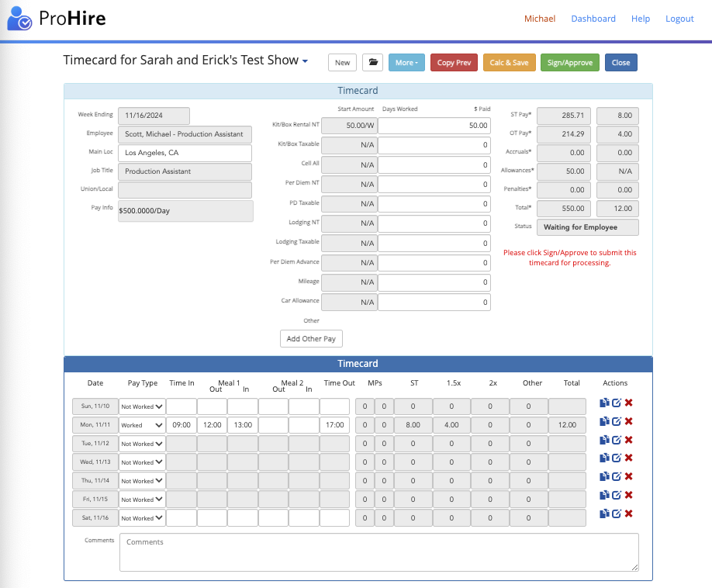Image resolution: width=712 pixels, height=588 pixels.
Task: Edit Monday Meal 1 Out field 12:00
Action: point(212,425)
